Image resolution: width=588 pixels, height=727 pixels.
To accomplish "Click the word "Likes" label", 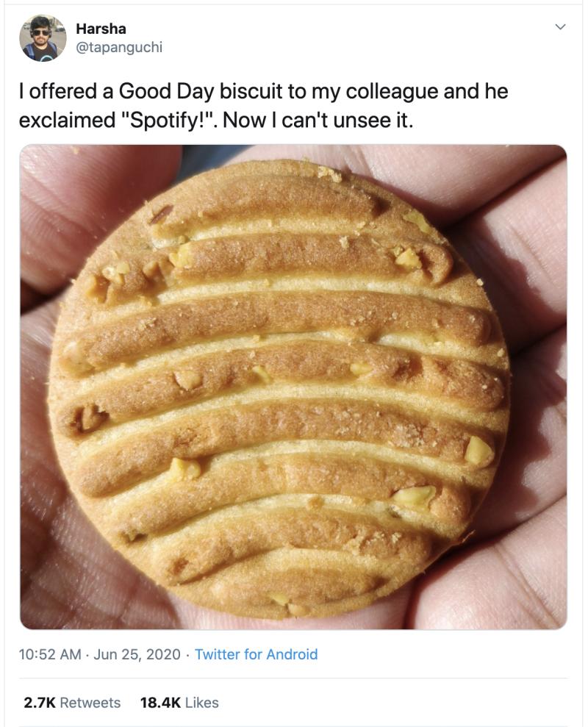I will coord(201,703).
